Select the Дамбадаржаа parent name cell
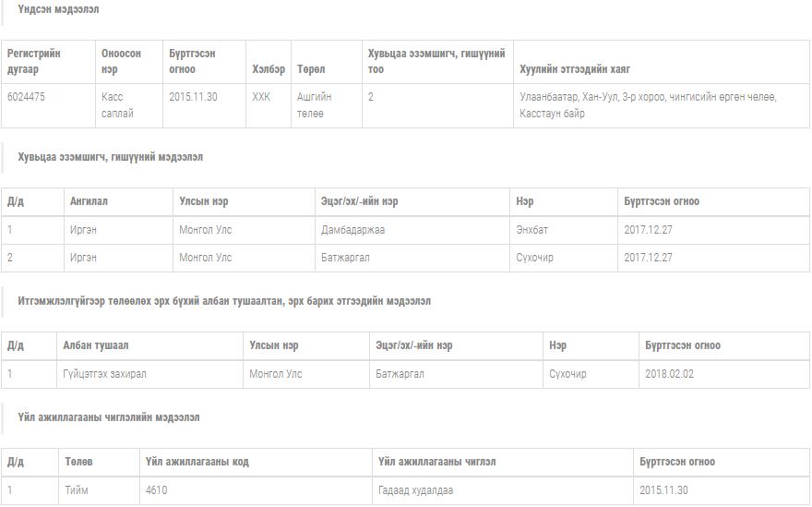 [x=352, y=230]
